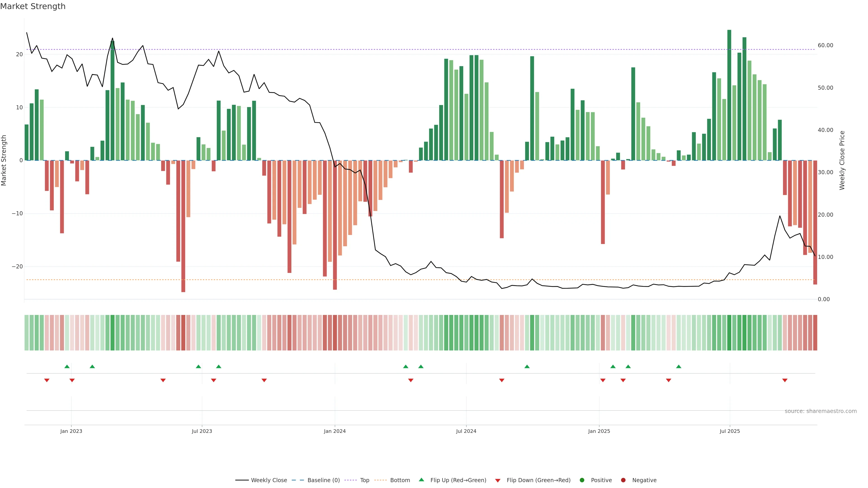Click the leftmost green flip-up triangle marker
Screen dimensions: 868x488
(67, 366)
